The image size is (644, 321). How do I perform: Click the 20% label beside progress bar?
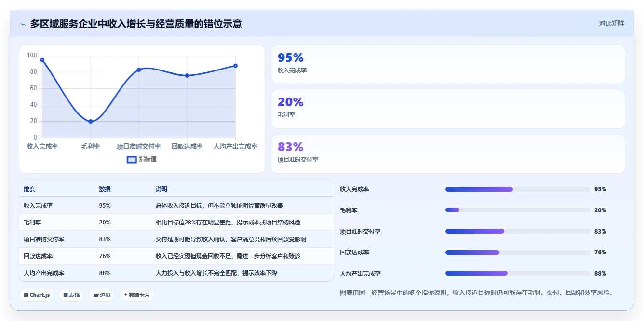600,210
